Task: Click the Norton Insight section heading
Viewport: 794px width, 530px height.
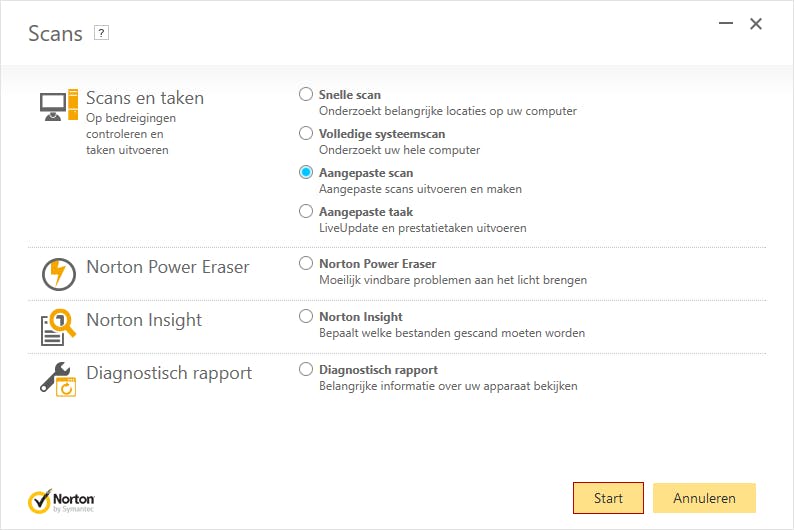Action: pos(144,320)
